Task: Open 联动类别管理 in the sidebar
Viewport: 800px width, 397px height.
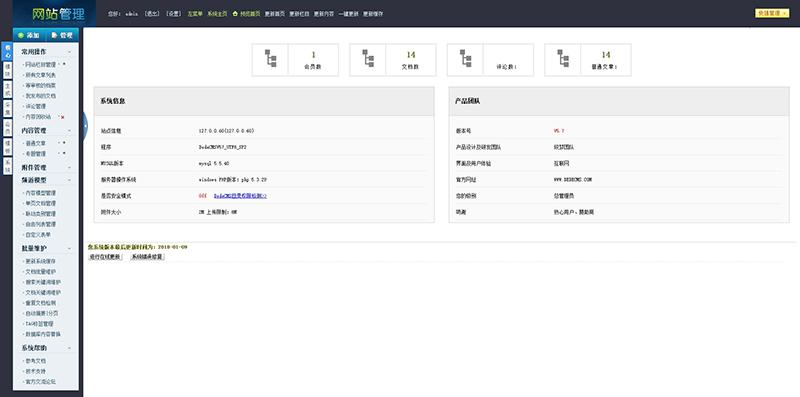Action: pos(41,214)
